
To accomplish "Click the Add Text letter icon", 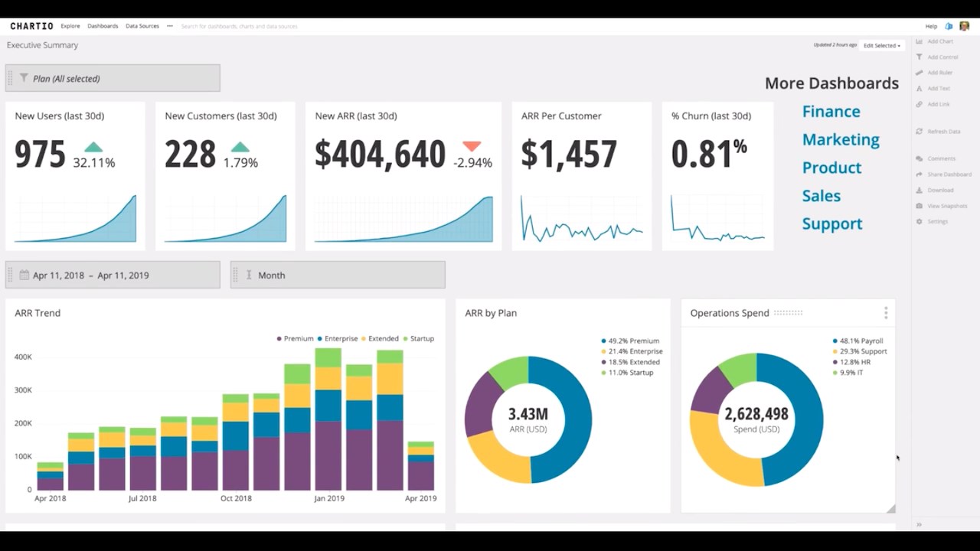I will click(920, 88).
